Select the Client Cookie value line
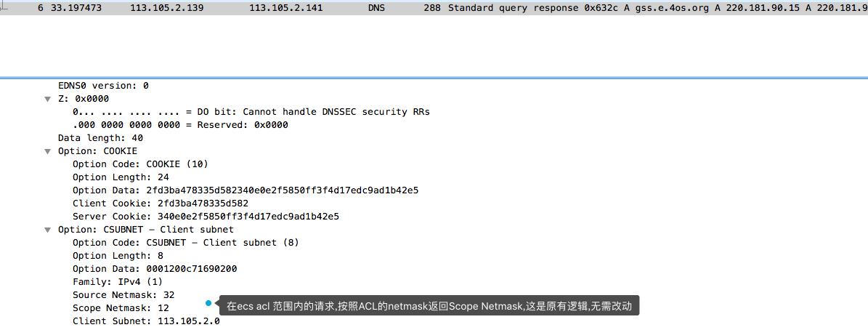 coord(161,204)
